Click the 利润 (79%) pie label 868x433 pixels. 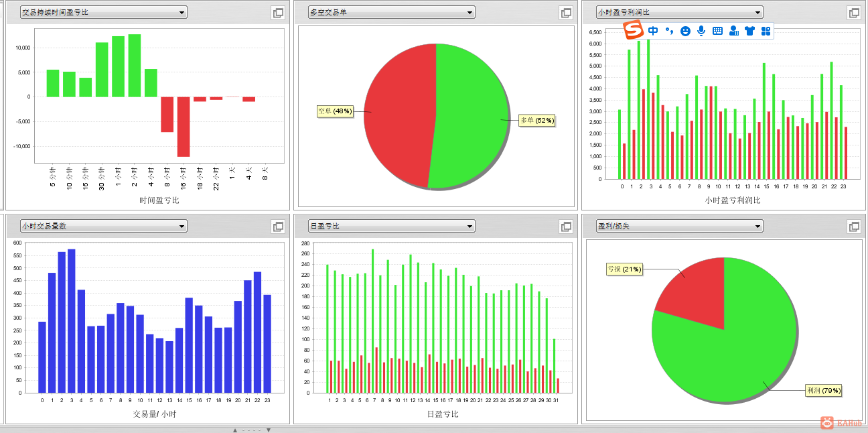pos(824,391)
